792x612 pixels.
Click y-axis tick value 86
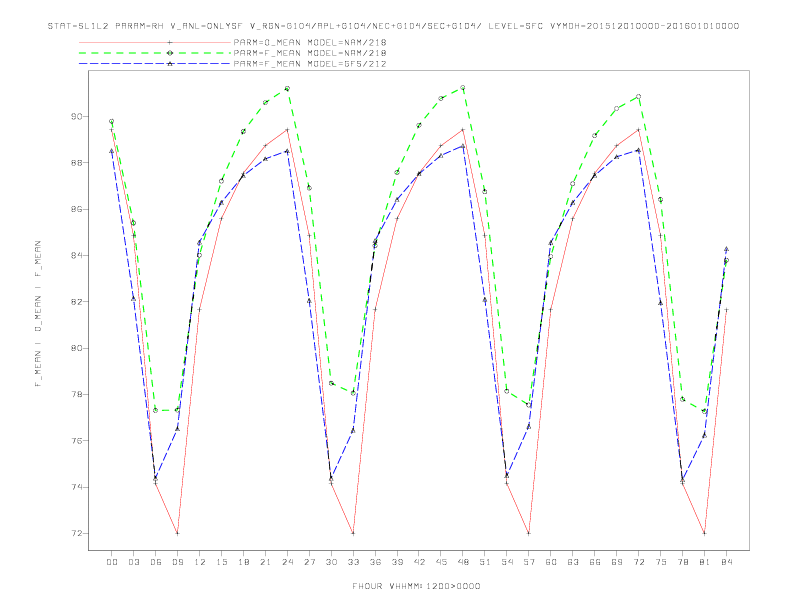pyautogui.click(x=76, y=209)
